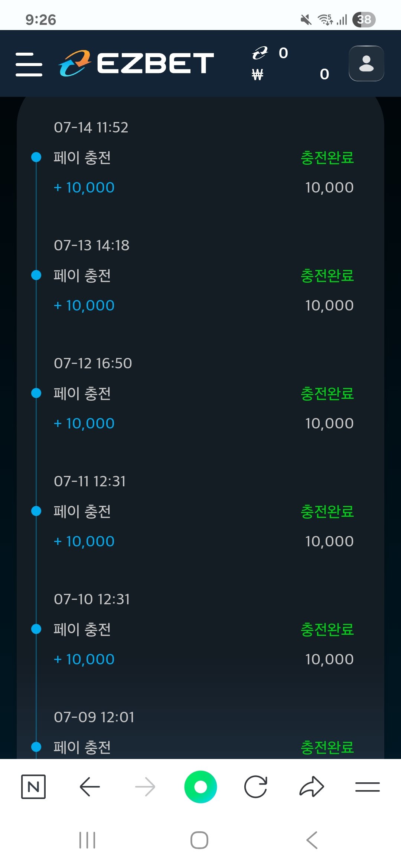The width and height of the screenshot is (401, 868).
Task: Tap the browser forward arrow
Action: (x=145, y=786)
